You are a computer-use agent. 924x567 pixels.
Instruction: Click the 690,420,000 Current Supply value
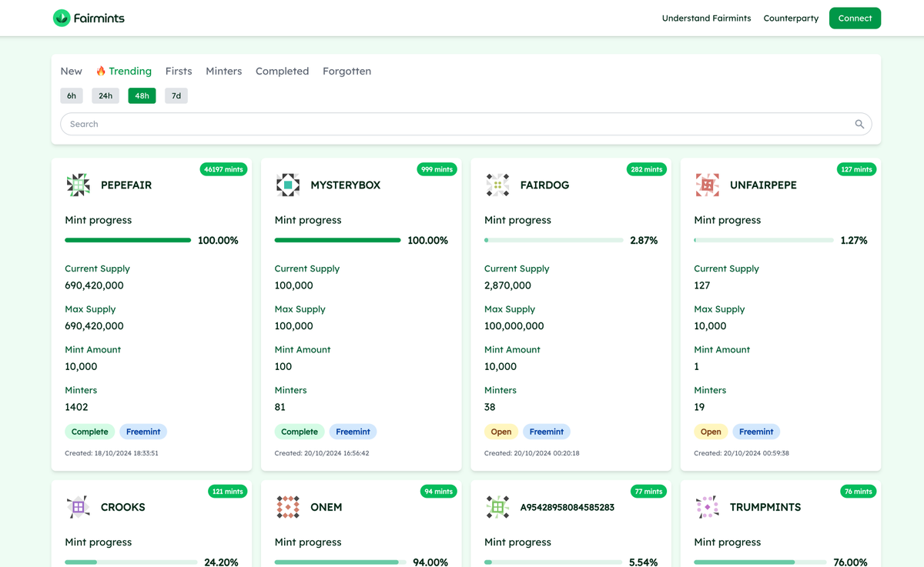94,285
